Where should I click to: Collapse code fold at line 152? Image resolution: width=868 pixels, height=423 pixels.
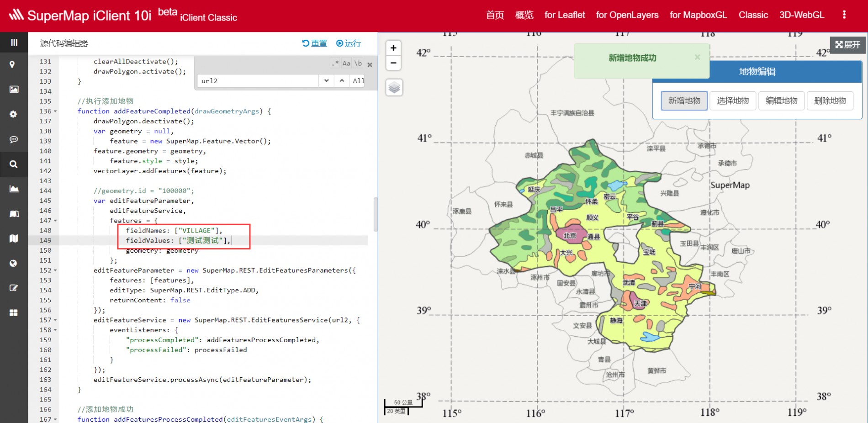pyautogui.click(x=56, y=270)
